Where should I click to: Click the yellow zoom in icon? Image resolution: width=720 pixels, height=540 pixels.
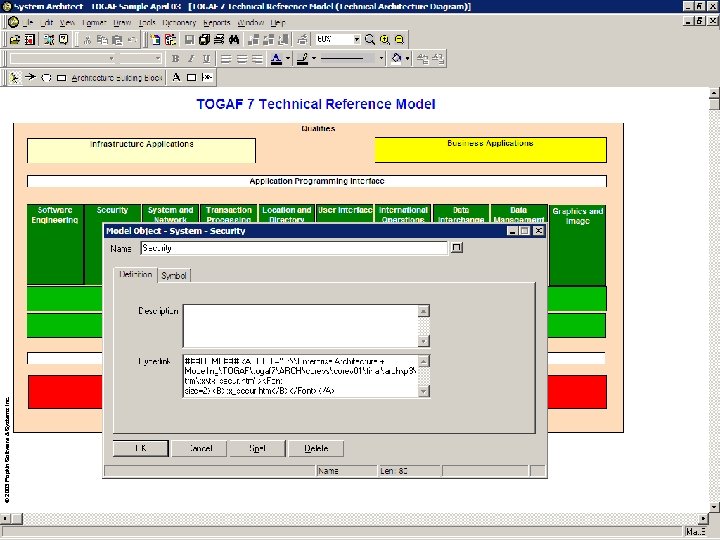pyautogui.click(x=385, y=40)
